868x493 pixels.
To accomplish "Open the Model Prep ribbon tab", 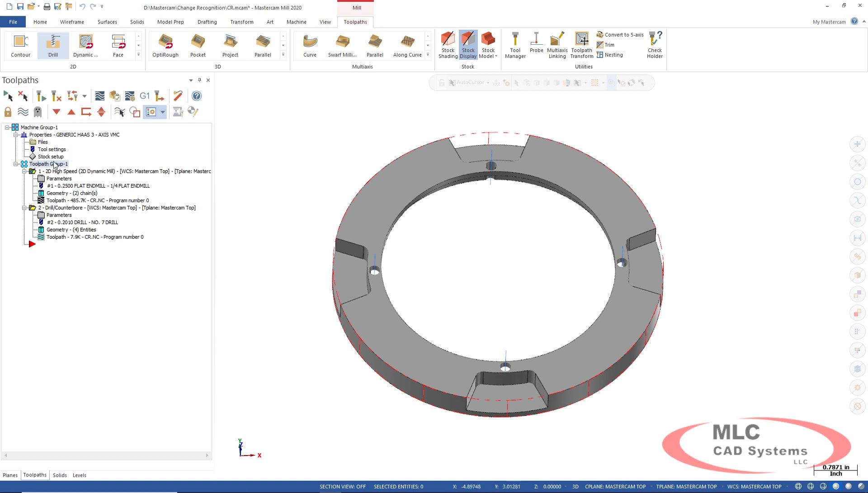I will [x=170, y=22].
